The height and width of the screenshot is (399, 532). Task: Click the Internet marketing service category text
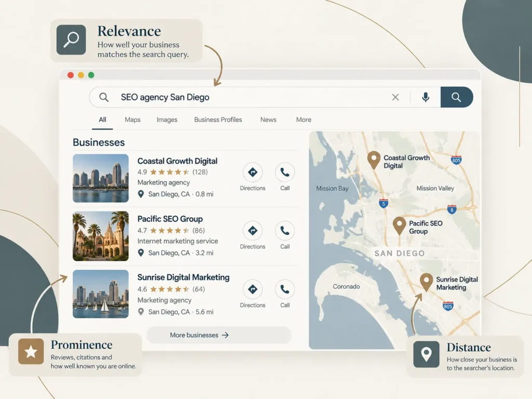click(x=178, y=241)
